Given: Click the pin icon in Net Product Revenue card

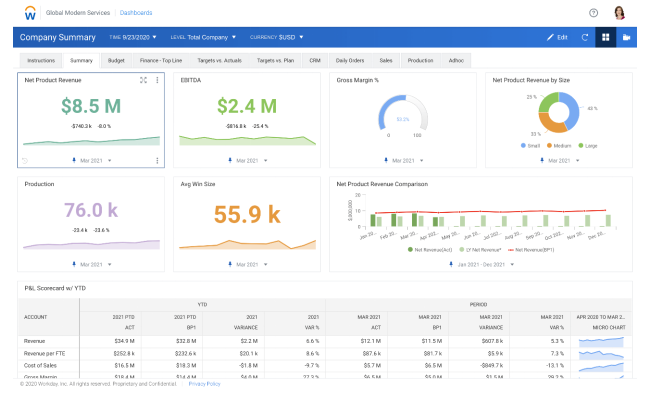Looking at the screenshot, I should point(74,160).
